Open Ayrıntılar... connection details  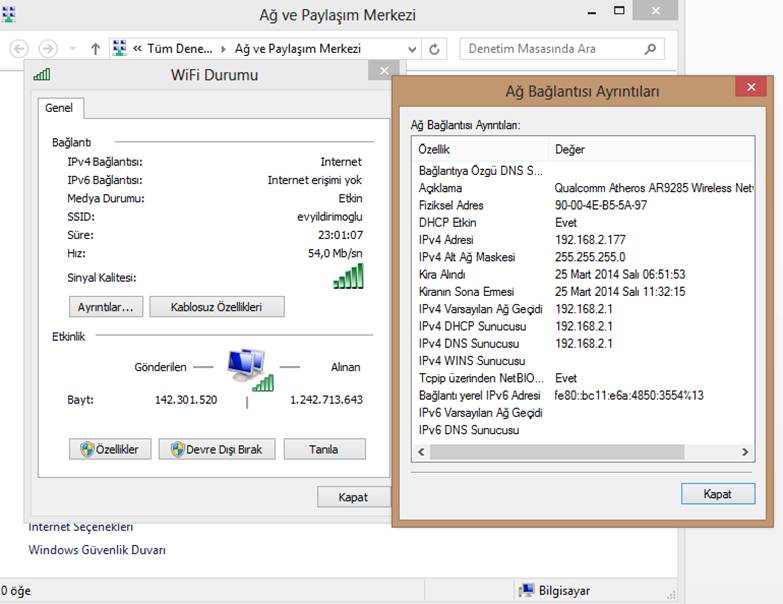tap(105, 307)
